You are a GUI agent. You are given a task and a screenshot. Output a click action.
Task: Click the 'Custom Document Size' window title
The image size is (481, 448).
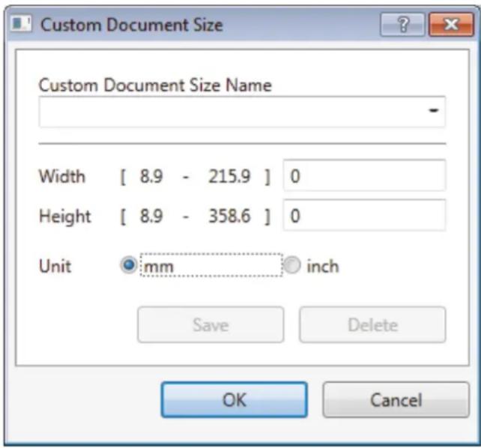[x=132, y=25]
